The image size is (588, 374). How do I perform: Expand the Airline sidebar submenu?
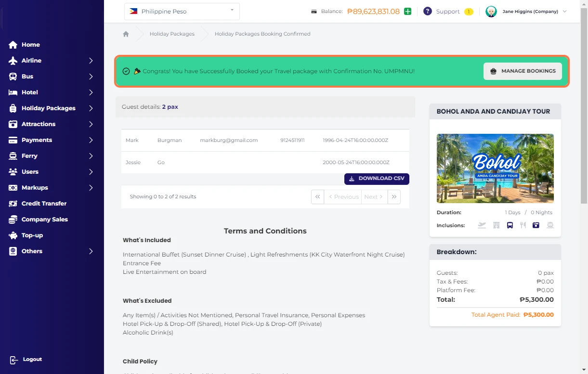point(91,61)
